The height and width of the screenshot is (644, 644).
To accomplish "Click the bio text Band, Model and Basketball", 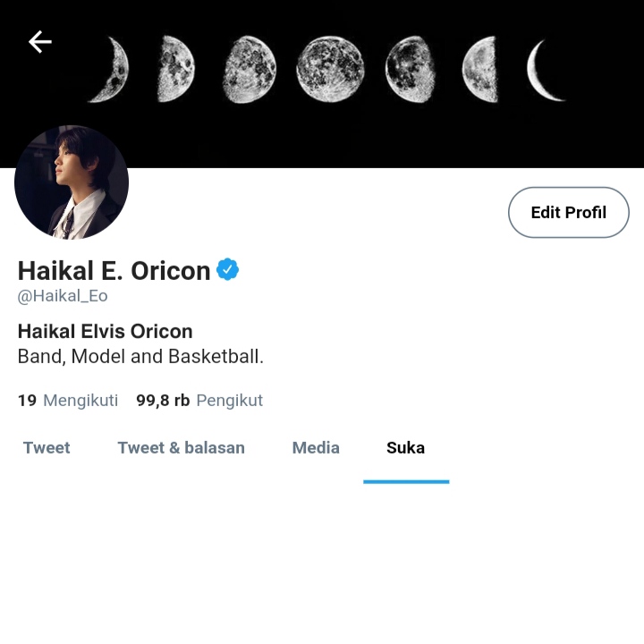I will (140, 356).
